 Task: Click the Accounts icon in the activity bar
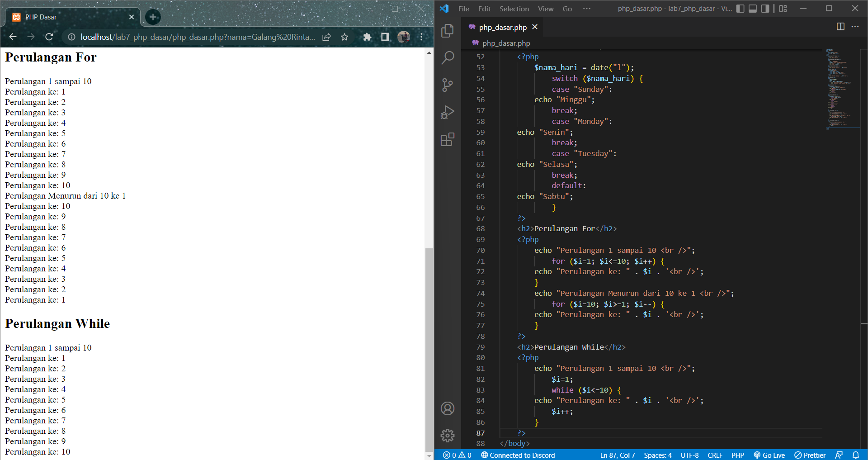447,408
